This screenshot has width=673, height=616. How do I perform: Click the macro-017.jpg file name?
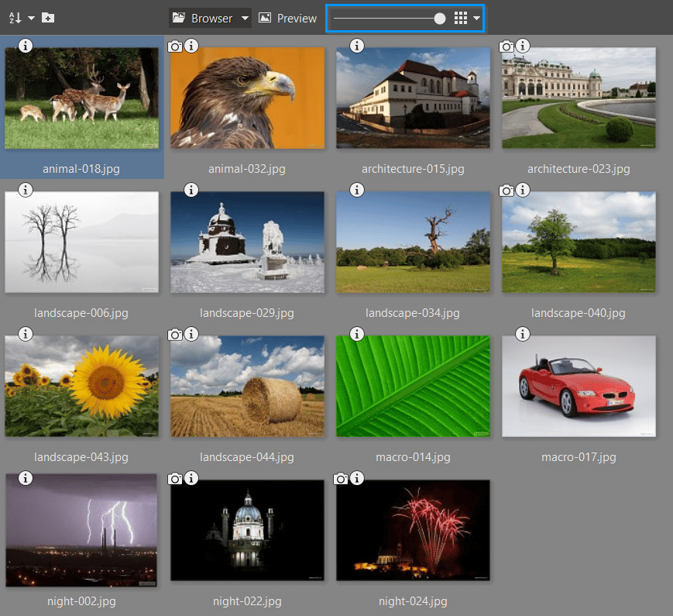coord(579,457)
